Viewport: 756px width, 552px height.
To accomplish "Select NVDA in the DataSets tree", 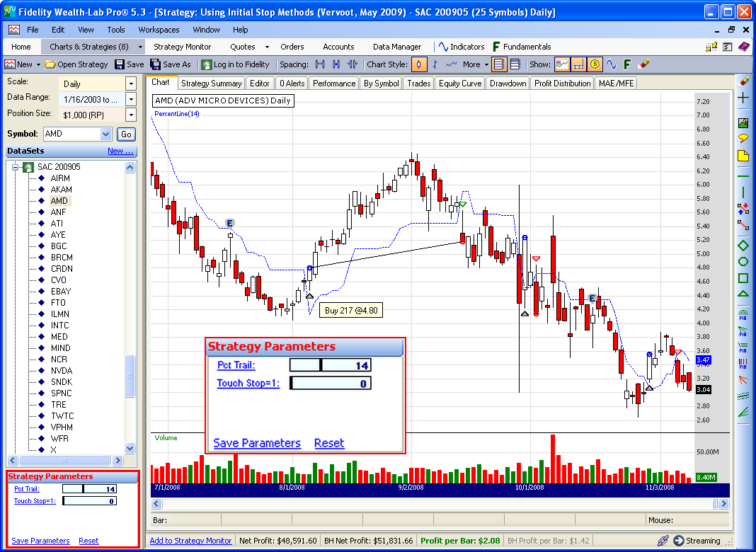I will (x=61, y=371).
